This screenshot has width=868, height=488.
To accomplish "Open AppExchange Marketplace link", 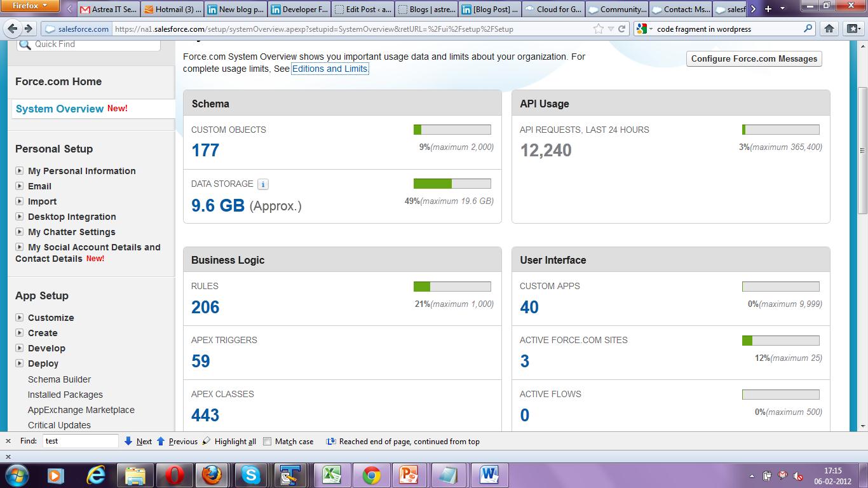I will [x=81, y=410].
